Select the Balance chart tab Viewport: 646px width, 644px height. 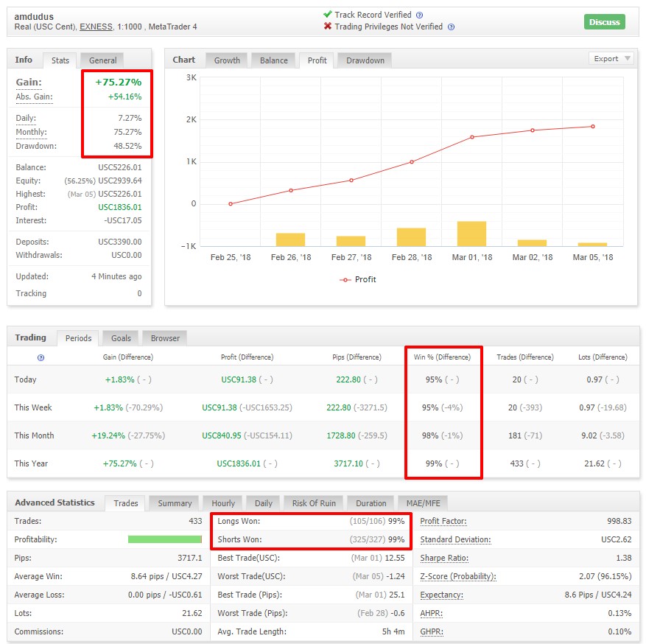274,60
